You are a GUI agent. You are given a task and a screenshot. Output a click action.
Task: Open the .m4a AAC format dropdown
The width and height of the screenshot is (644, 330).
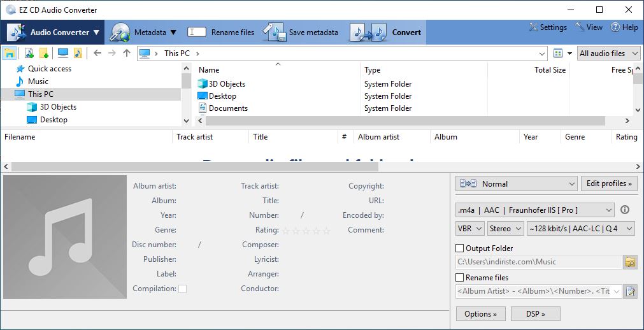point(535,210)
